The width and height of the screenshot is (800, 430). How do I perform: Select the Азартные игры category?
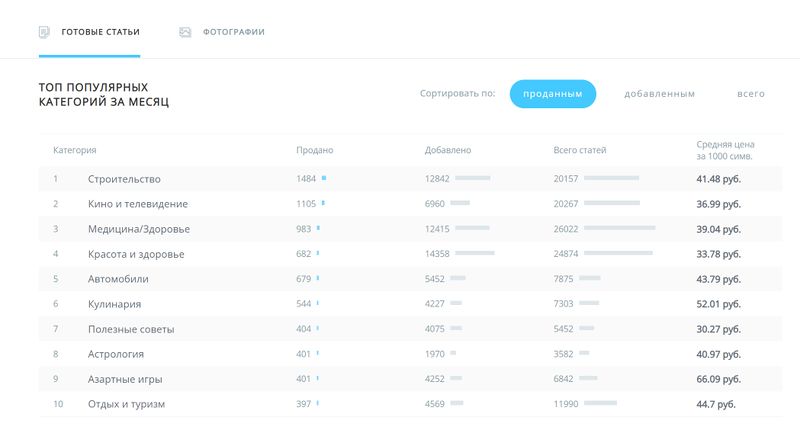tap(125, 379)
